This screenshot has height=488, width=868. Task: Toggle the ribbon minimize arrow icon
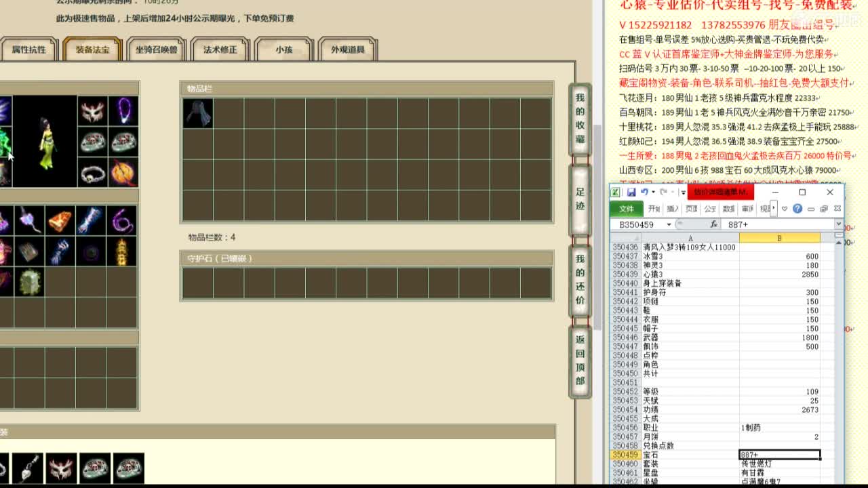point(785,209)
